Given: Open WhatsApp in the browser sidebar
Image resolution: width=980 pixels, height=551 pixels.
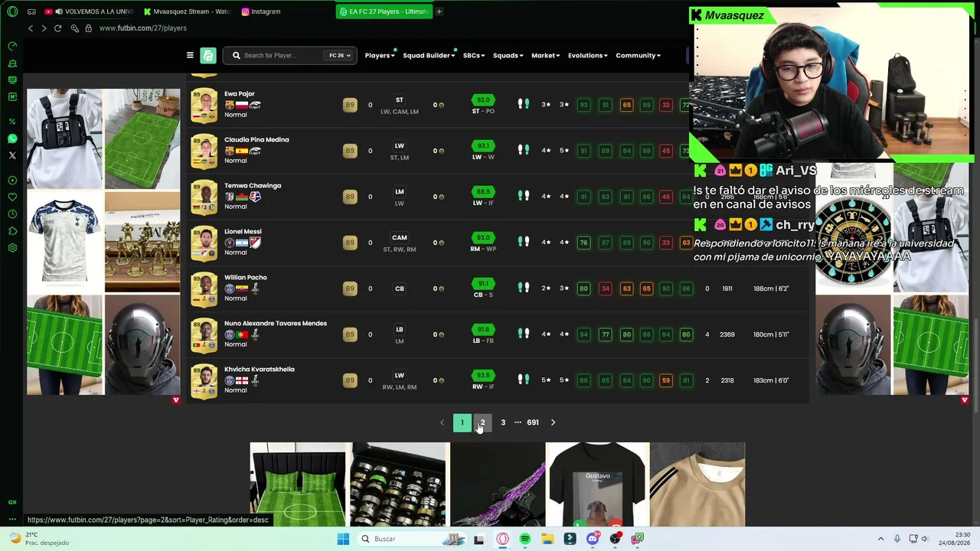Looking at the screenshot, I should point(12,139).
